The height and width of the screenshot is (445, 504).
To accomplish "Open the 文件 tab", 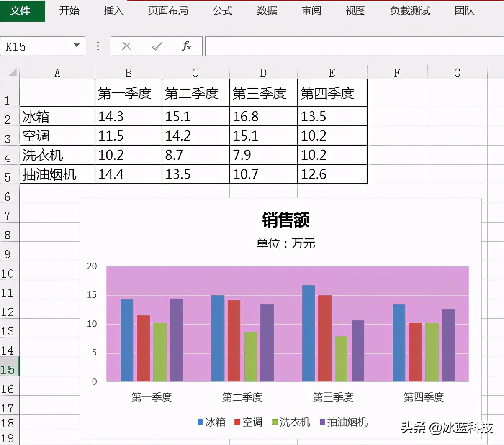I will (22, 10).
